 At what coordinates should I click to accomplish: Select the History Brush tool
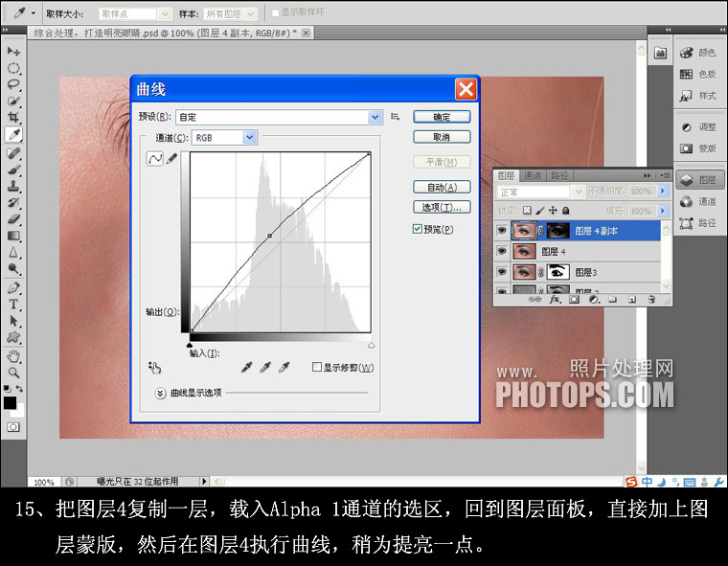pyautogui.click(x=13, y=202)
